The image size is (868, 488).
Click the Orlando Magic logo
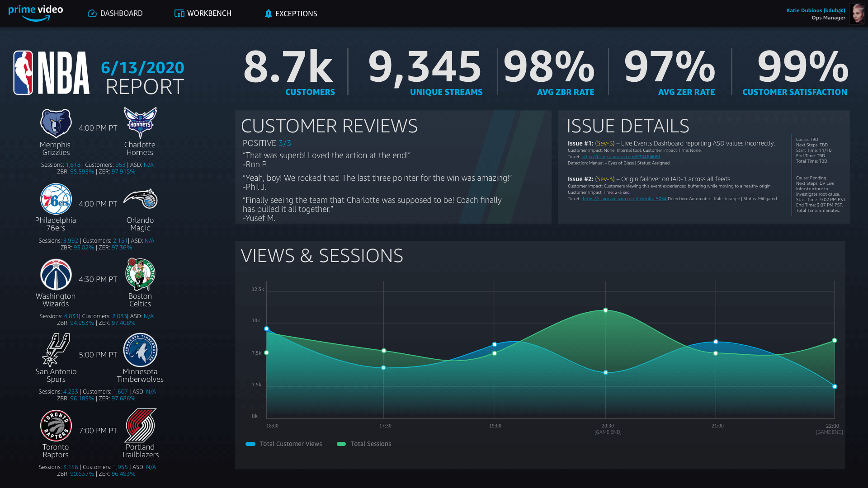tap(140, 199)
